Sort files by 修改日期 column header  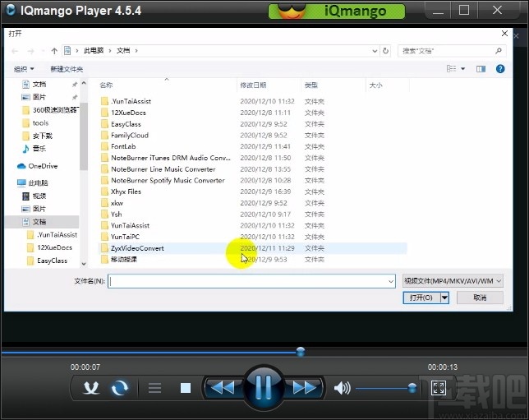[253, 85]
